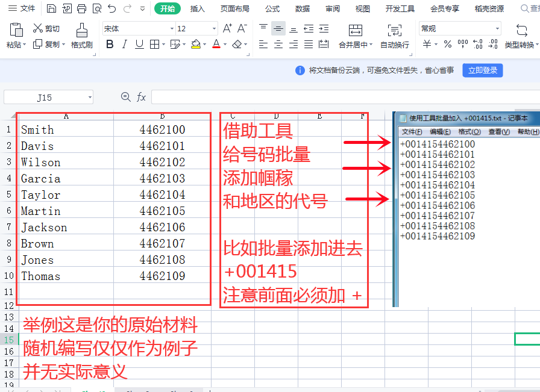Toggle italic formatting
The image size is (540, 392).
[x=125, y=44]
